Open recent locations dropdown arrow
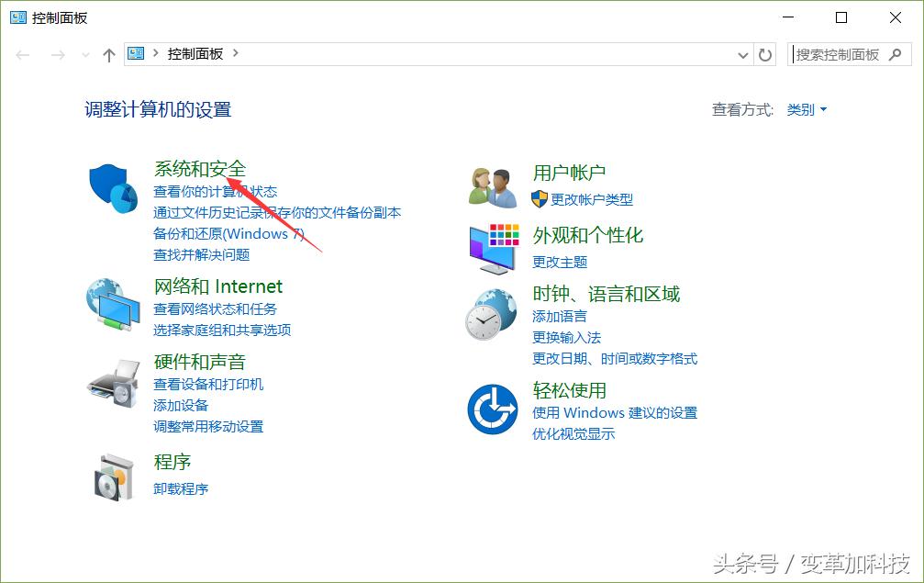Screen dimensions: 924x583 coord(85,55)
